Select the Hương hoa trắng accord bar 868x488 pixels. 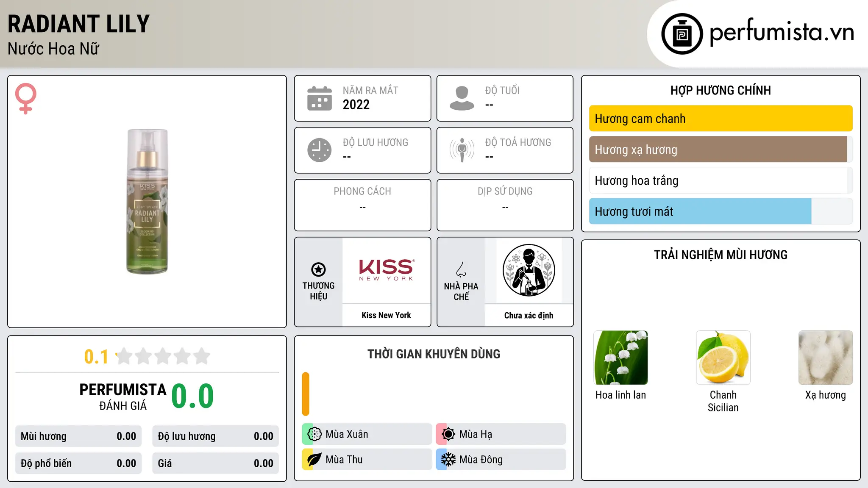pyautogui.click(x=721, y=180)
